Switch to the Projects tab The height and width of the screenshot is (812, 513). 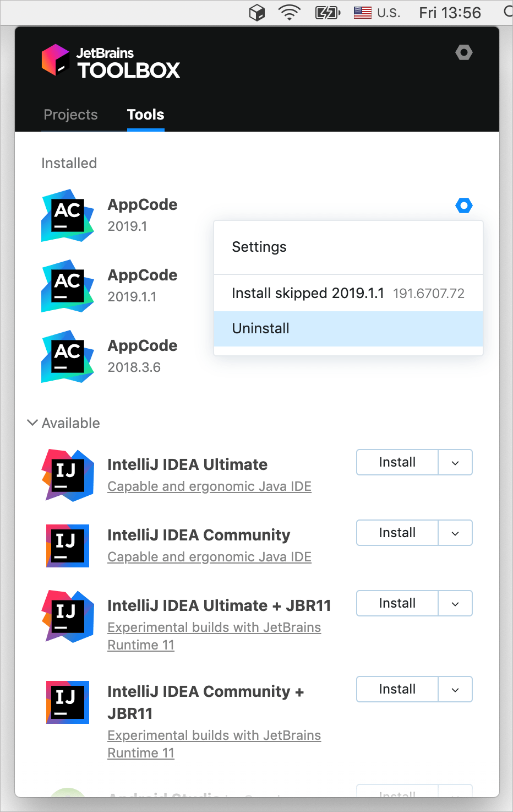(70, 115)
